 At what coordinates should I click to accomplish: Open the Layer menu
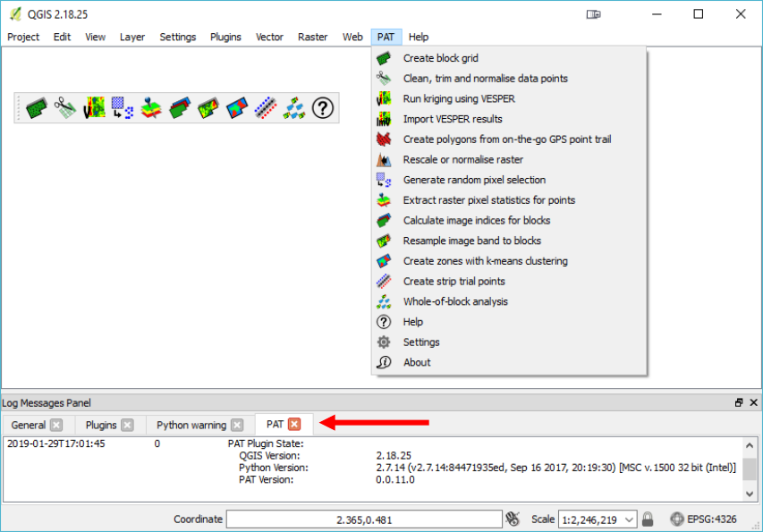[132, 37]
